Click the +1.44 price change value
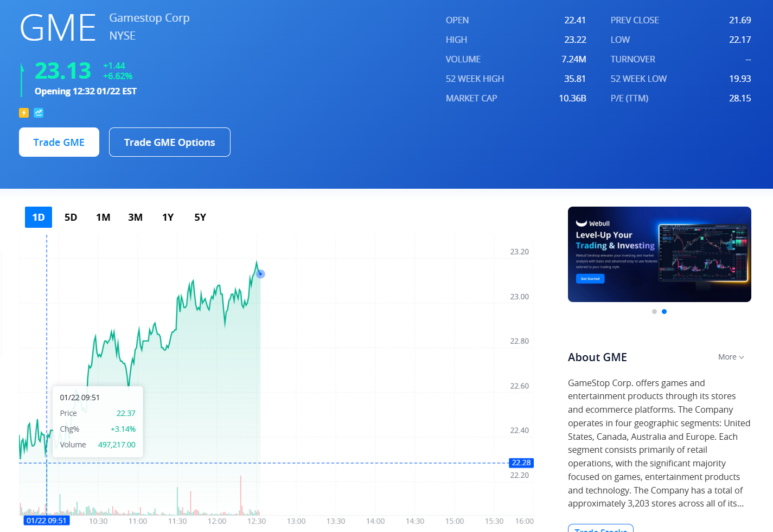773x532 pixels. [x=114, y=66]
